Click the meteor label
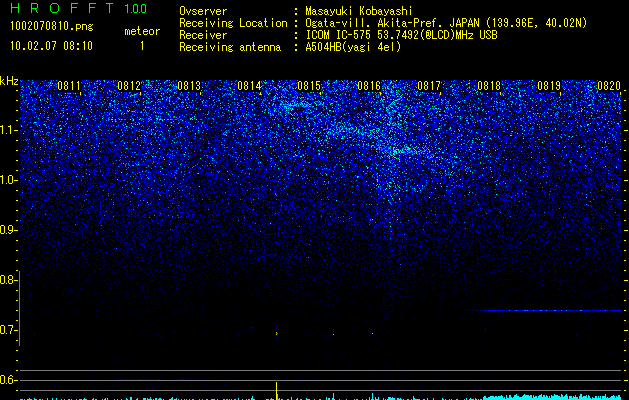 click(x=142, y=31)
